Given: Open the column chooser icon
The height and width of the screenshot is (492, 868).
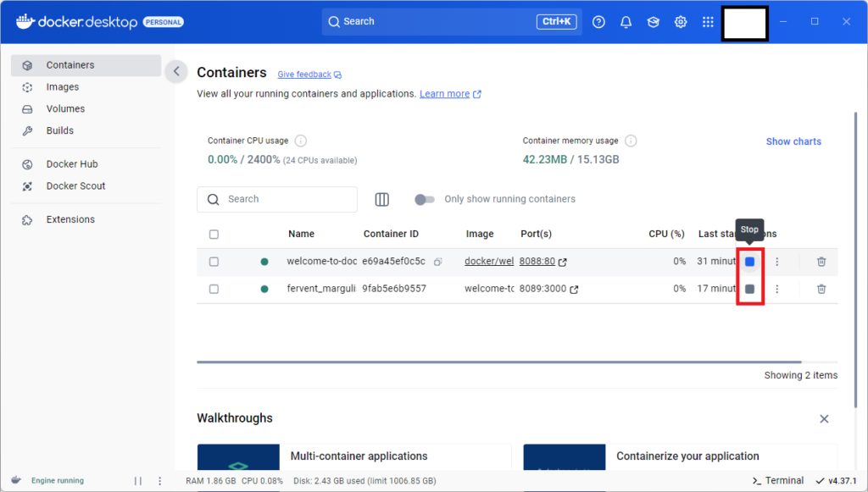Looking at the screenshot, I should pyautogui.click(x=382, y=199).
